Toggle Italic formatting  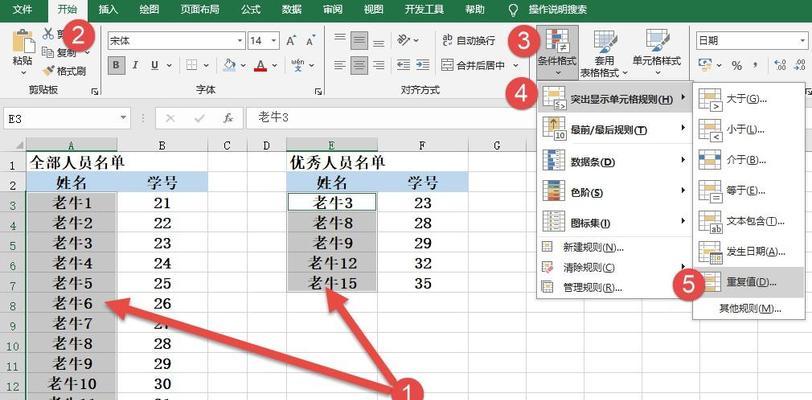pos(135,65)
